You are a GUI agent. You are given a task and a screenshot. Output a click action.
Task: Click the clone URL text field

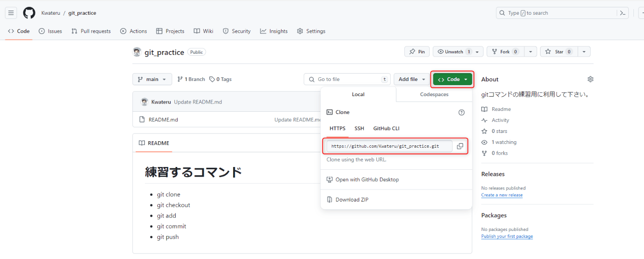(x=389, y=146)
